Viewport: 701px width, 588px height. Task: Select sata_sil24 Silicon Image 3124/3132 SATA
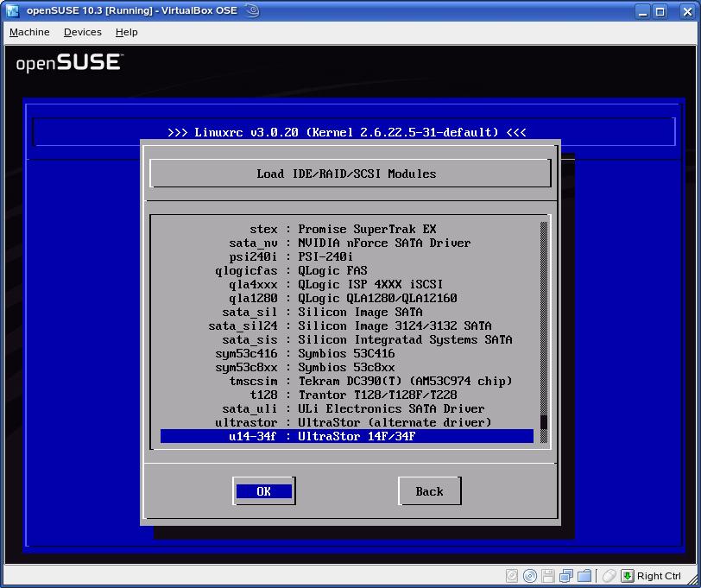pos(347,326)
